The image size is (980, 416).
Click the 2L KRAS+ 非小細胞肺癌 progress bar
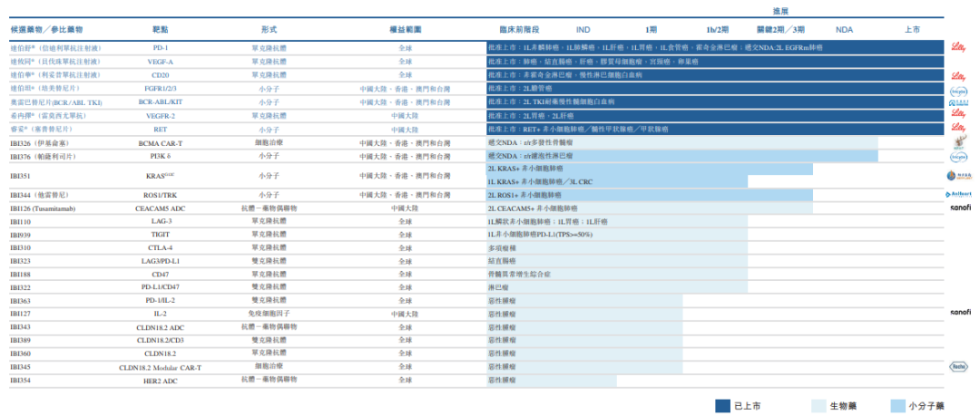650,169
